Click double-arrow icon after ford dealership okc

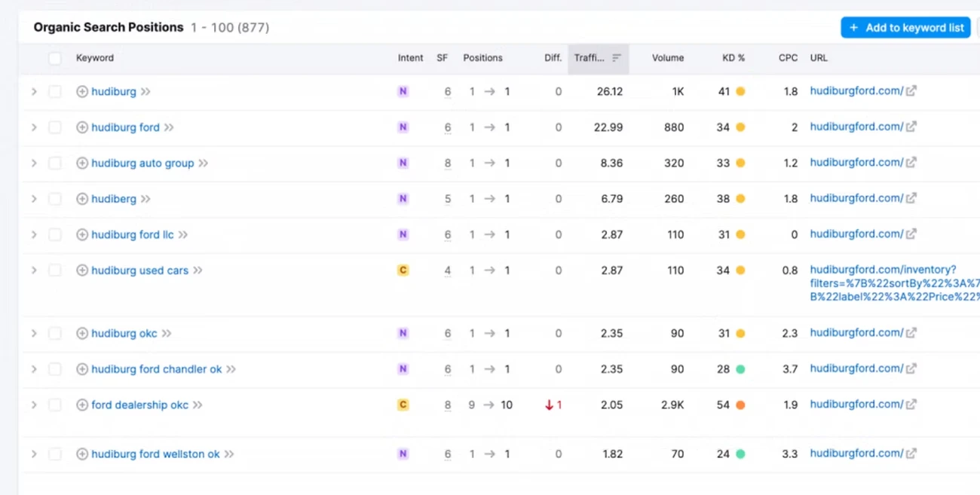point(198,405)
